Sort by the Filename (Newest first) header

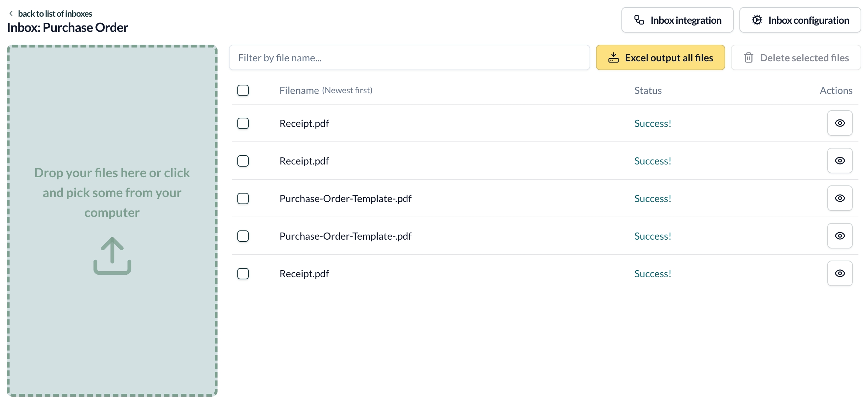326,90
